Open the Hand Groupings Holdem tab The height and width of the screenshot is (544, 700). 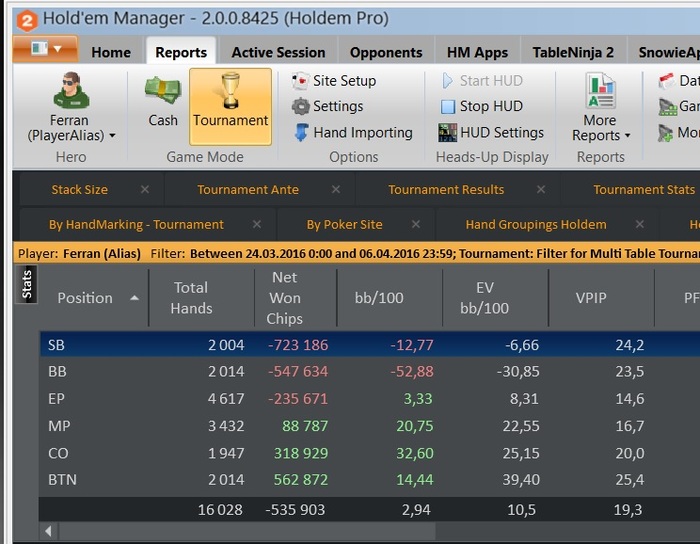(536, 224)
